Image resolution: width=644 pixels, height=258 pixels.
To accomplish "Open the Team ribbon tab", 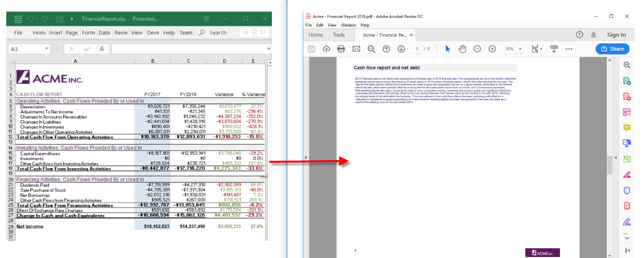I will point(186,33).
